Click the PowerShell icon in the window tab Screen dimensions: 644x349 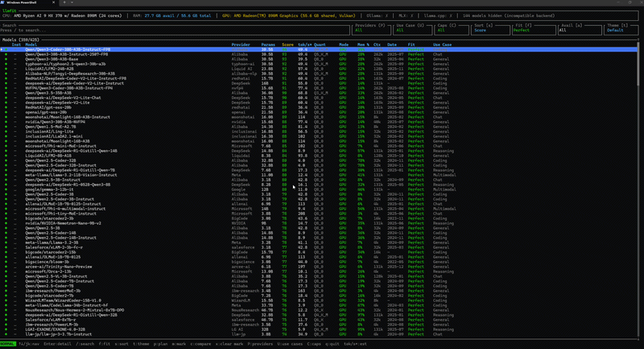(x=2, y=2)
